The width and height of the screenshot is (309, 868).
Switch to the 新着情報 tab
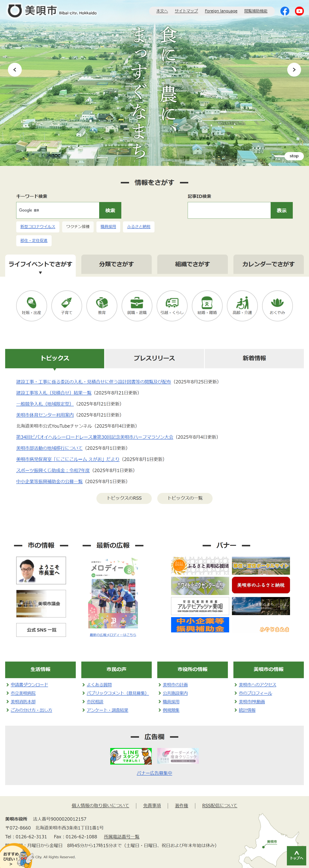coord(254,359)
